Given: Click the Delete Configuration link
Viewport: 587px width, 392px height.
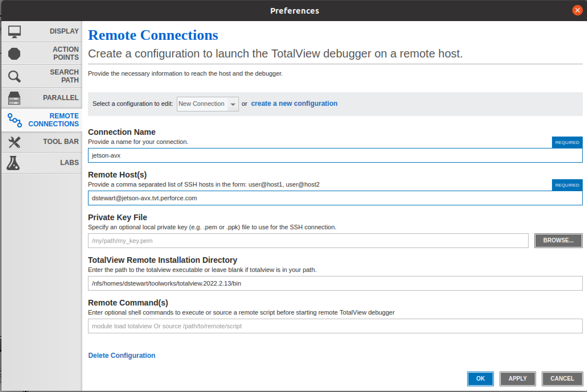Looking at the screenshot, I should point(122,355).
